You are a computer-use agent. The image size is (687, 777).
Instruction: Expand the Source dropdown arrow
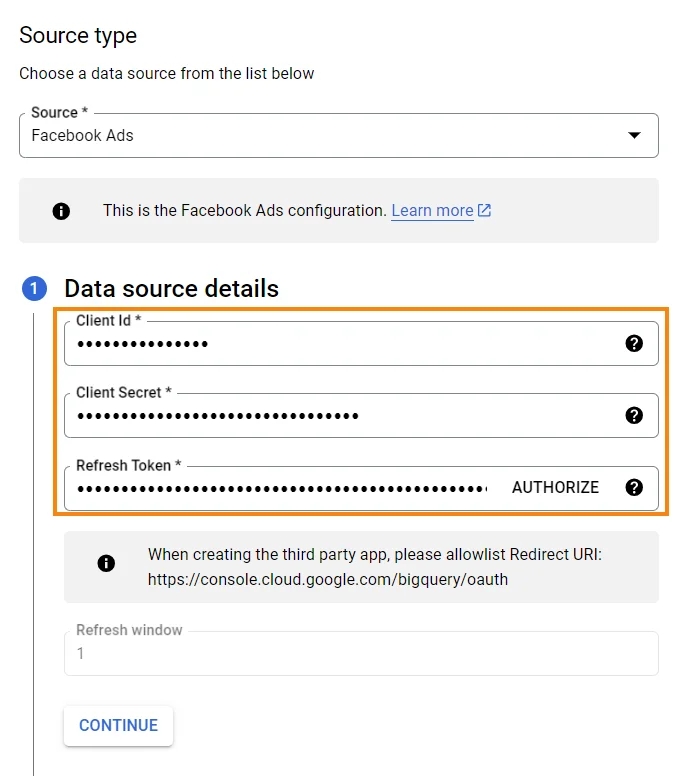634,135
